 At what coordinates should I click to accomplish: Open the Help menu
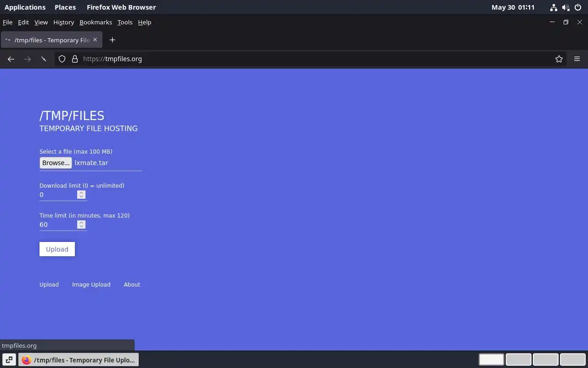[145, 22]
